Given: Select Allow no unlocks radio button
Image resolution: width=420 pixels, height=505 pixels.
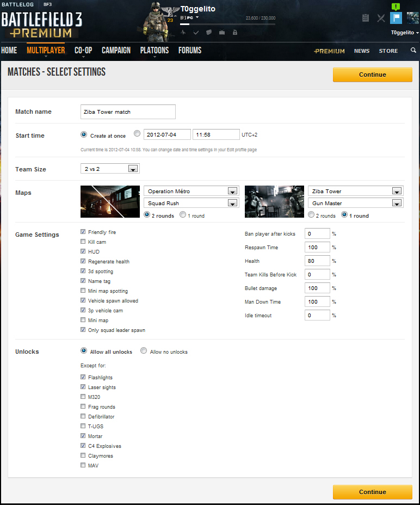Looking at the screenshot, I should pyautogui.click(x=144, y=350).
